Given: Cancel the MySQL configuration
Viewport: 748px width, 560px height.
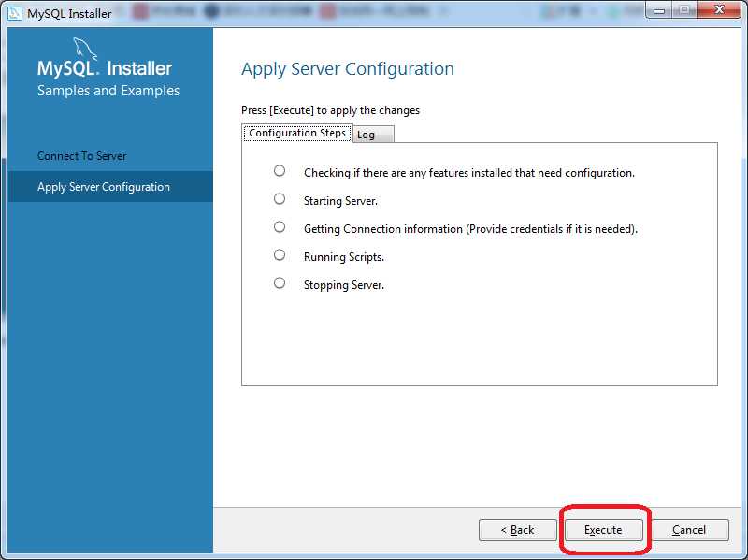Looking at the screenshot, I should pos(689,530).
